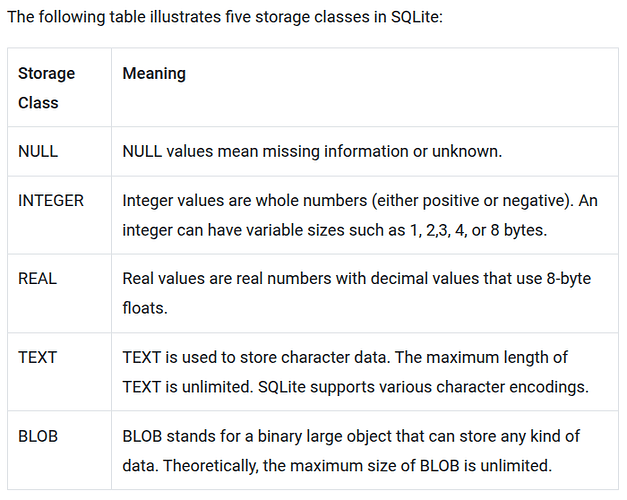Screen dimensions: 627x500
Task: Click the intro sentence above the table
Action: point(233,18)
